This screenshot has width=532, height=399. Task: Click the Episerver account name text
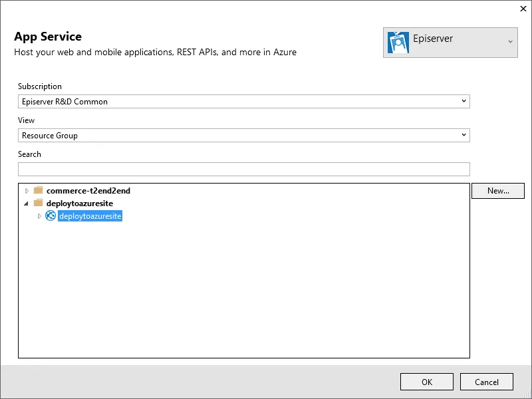point(433,39)
